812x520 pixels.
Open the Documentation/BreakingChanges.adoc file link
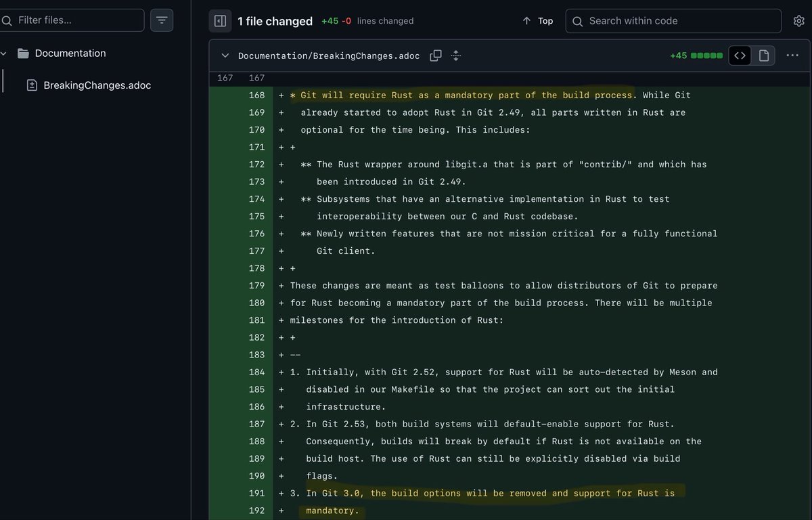329,56
